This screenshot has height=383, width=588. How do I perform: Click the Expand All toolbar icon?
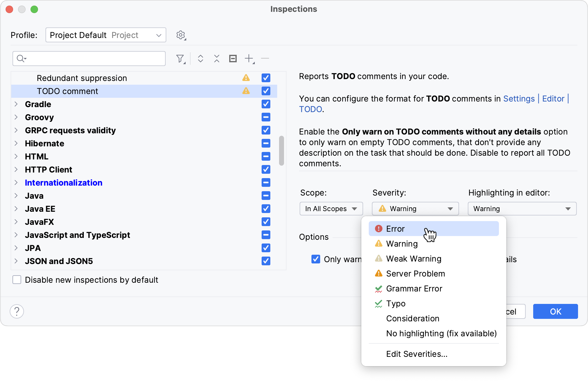pos(201,59)
